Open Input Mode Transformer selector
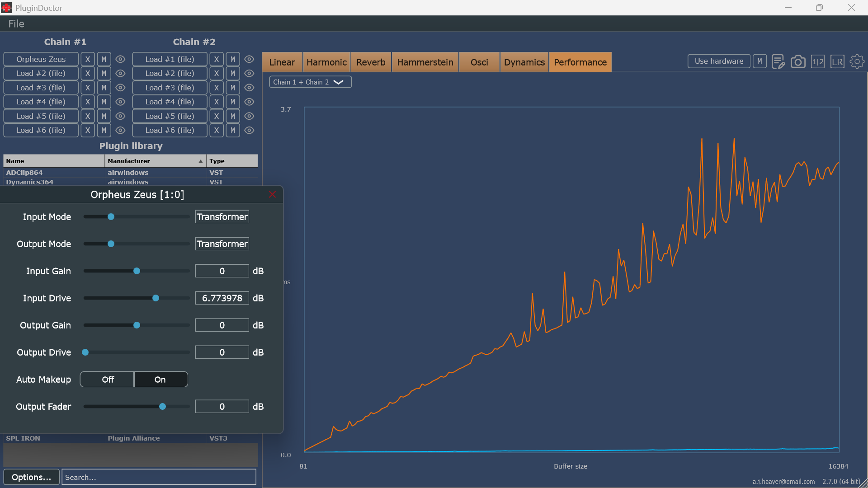 click(x=222, y=217)
